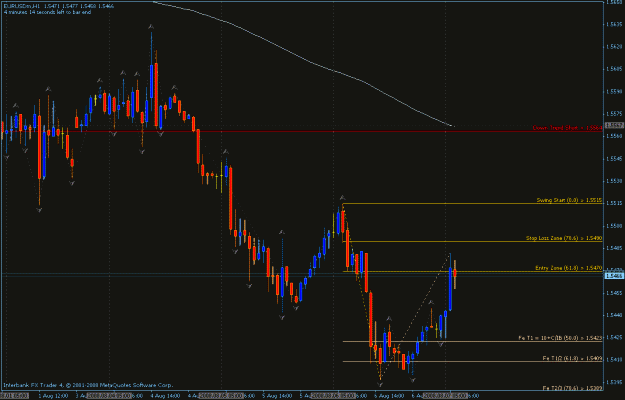The image size is (625, 400).
Task: Click the 1.5545 price axis label
Action: coord(614,159)
